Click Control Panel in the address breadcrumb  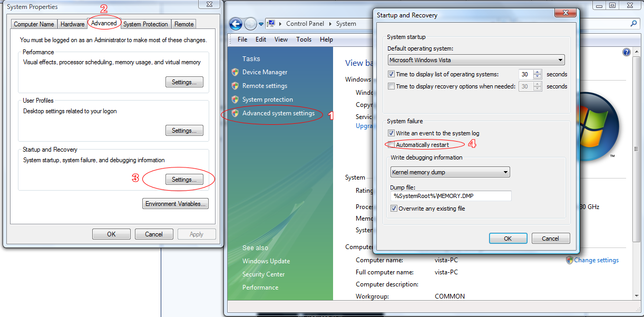306,24
